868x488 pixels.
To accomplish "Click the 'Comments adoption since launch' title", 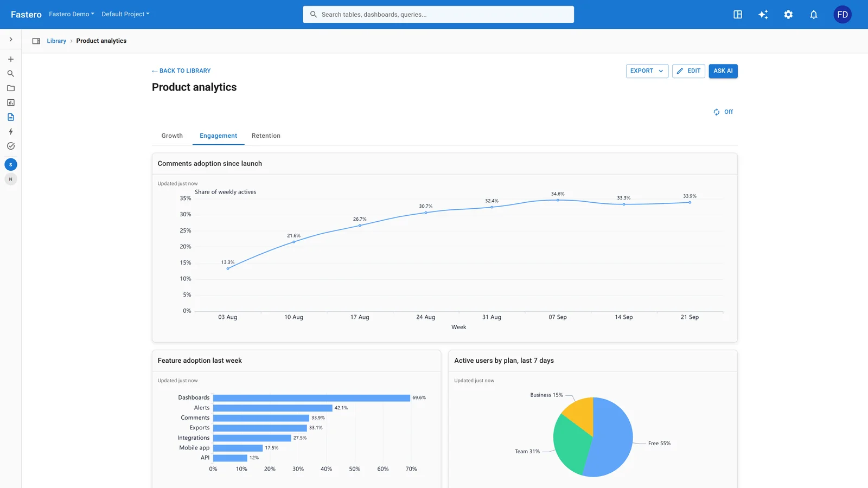I will click(210, 164).
